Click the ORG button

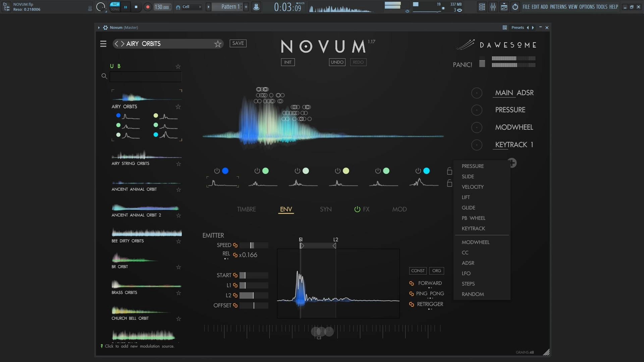click(437, 271)
